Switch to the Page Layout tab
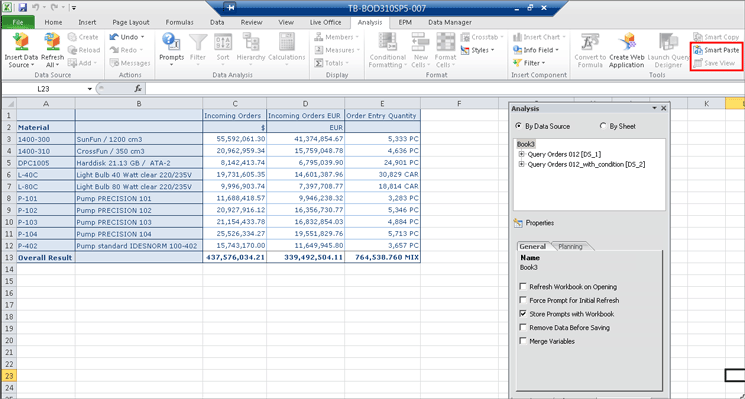 click(x=131, y=22)
